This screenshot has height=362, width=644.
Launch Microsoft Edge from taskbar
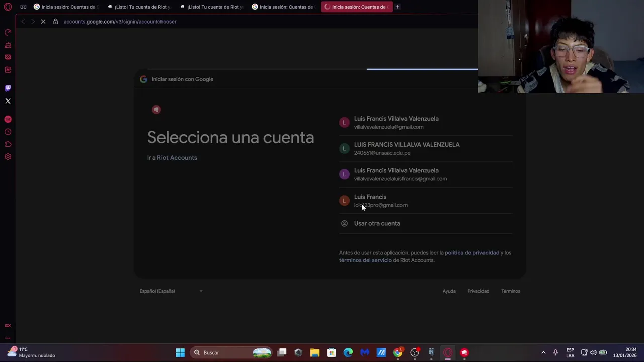tap(348, 352)
